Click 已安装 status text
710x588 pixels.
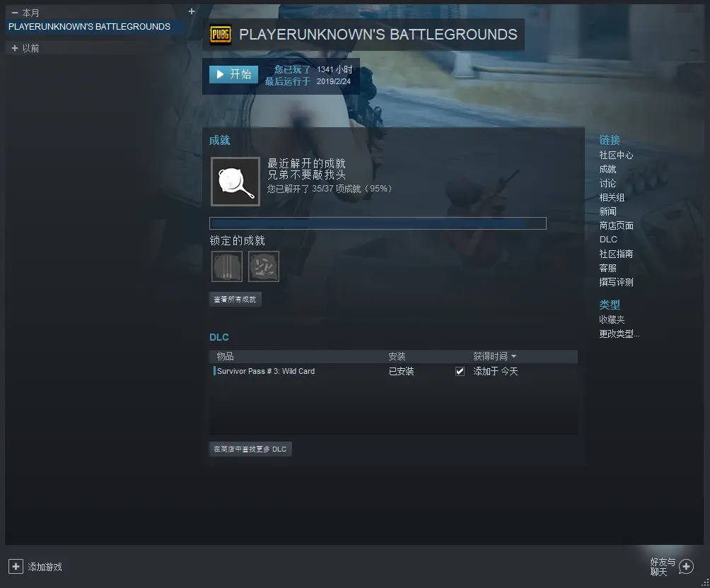pos(401,371)
